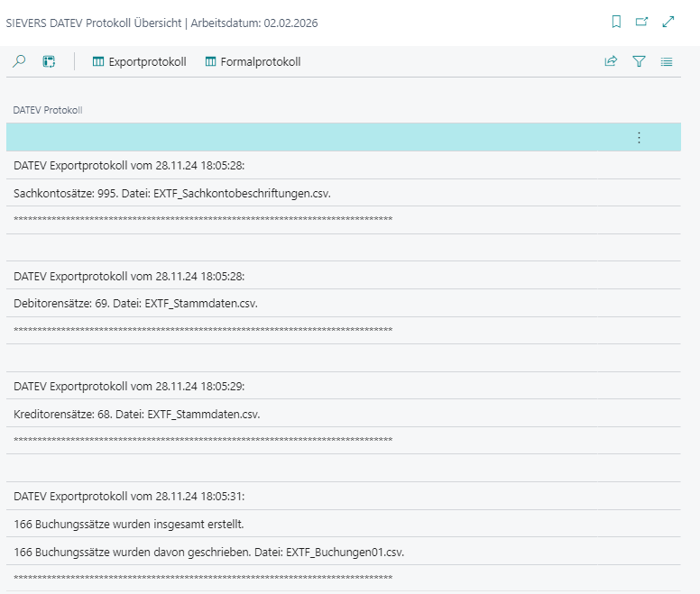Bookmark this page with the bookmark icon
The width and height of the screenshot is (700, 594).
616,22
